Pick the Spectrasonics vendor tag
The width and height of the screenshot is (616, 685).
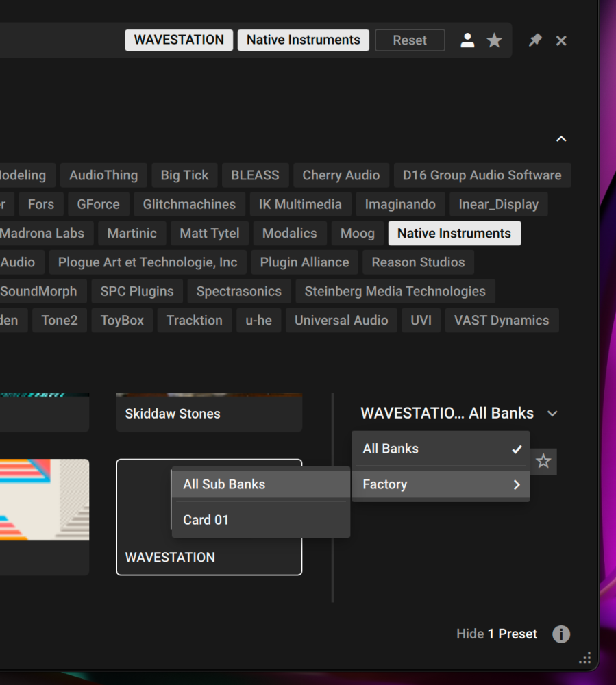pyautogui.click(x=239, y=291)
